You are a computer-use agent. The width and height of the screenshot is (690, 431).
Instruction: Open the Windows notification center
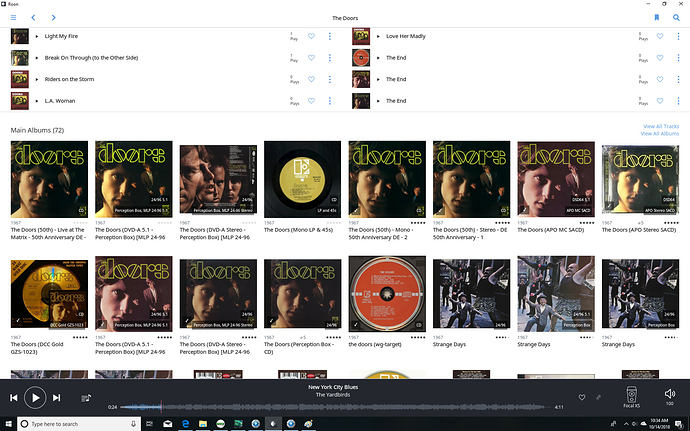[x=679, y=424]
